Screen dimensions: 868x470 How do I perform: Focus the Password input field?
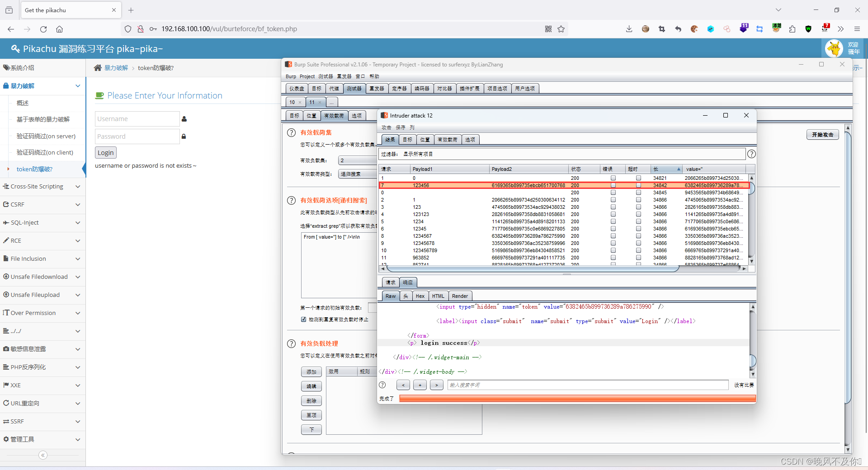[x=137, y=136]
